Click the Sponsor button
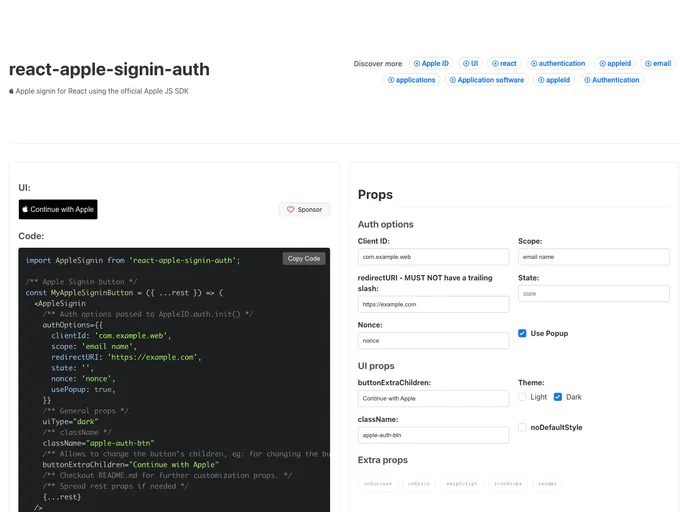The height and width of the screenshot is (512, 688). 305,210
